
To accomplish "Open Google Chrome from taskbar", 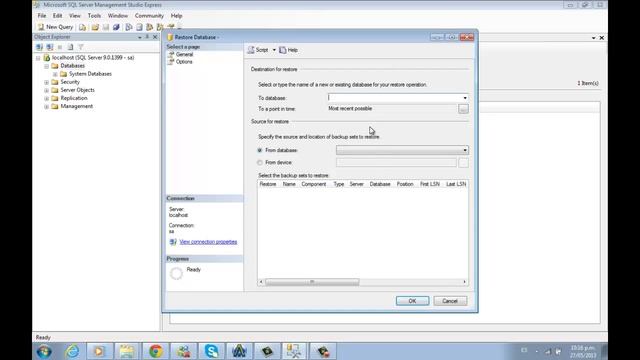I will click(x=156, y=351).
